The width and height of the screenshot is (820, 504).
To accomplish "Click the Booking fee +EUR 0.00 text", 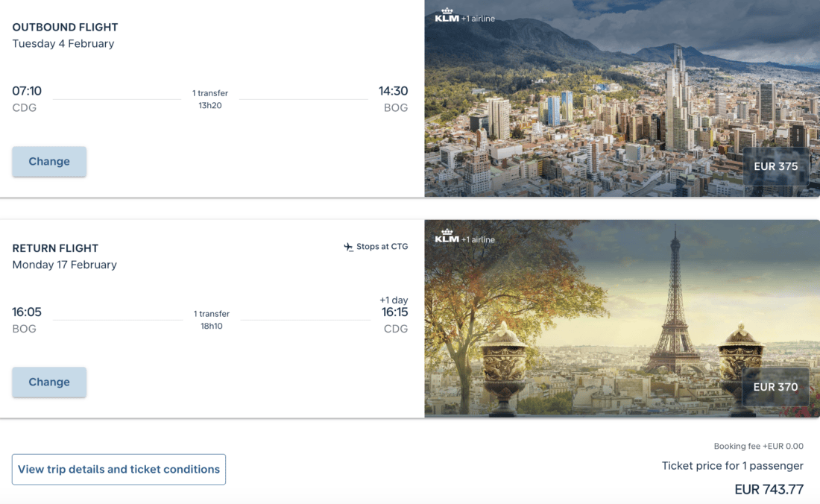I will coord(758,447).
